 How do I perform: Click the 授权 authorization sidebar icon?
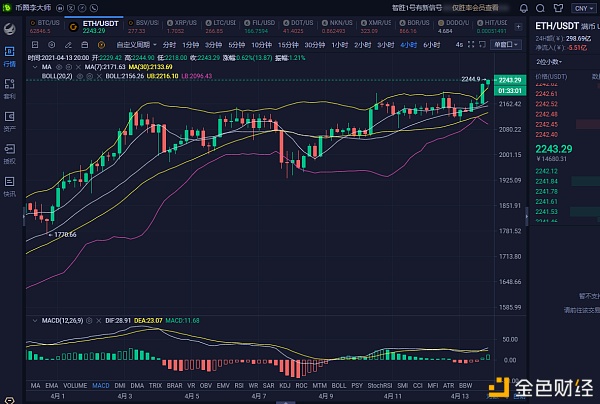click(x=9, y=153)
